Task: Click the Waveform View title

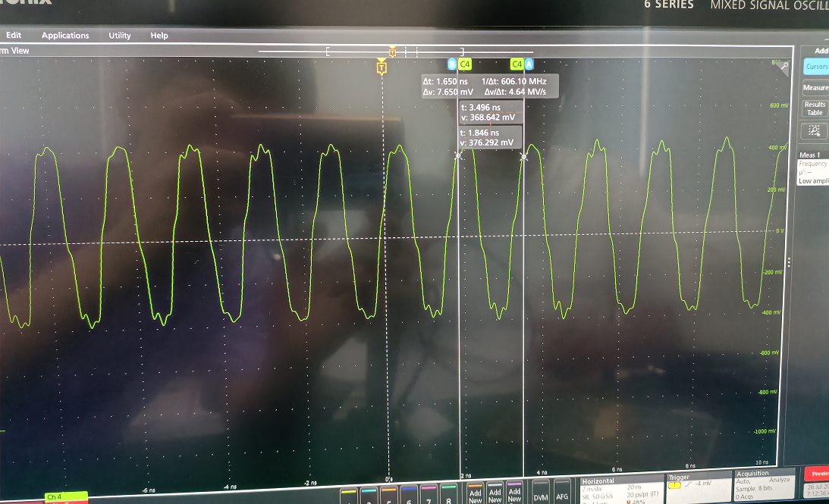Action: [x=15, y=51]
